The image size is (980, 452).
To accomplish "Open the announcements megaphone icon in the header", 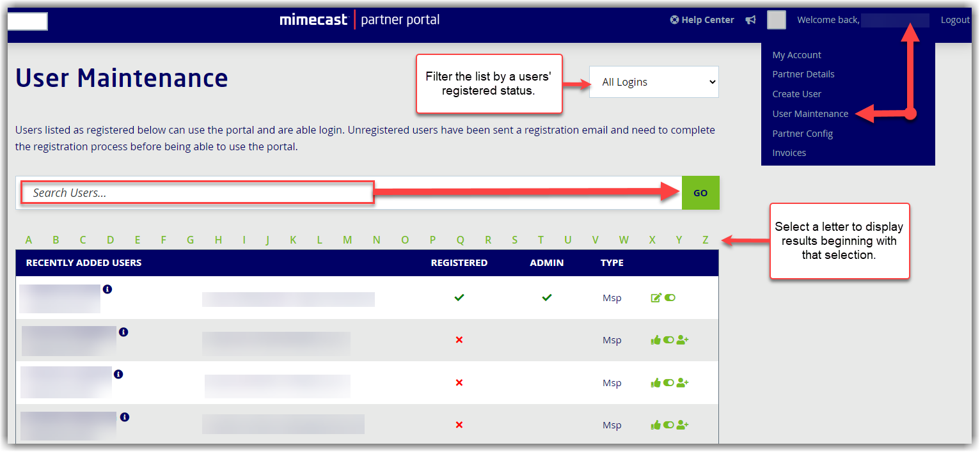I will (750, 20).
